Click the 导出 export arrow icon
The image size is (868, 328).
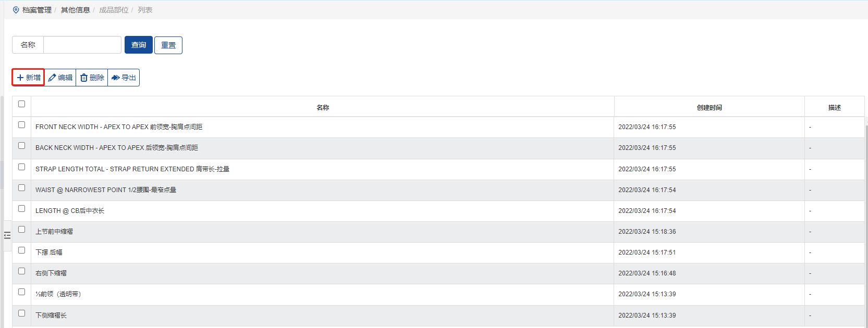point(116,78)
